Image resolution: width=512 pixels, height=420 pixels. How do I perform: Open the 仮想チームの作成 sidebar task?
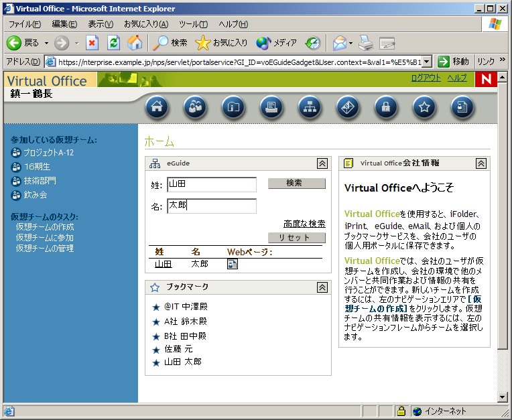[45, 227]
